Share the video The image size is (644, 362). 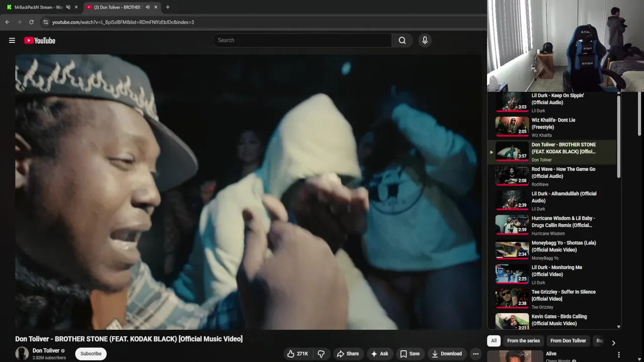[x=348, y=353]
